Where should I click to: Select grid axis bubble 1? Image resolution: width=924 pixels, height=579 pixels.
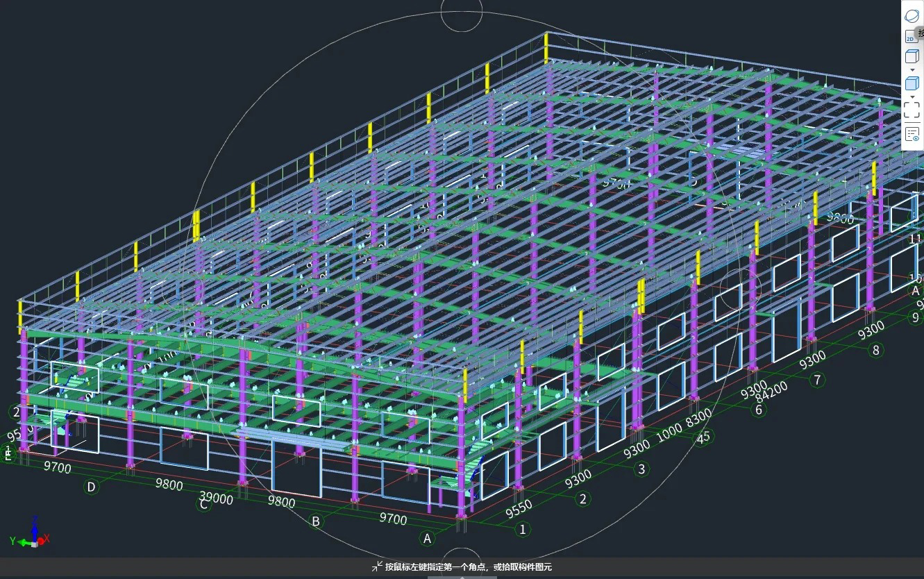point(523,530)
